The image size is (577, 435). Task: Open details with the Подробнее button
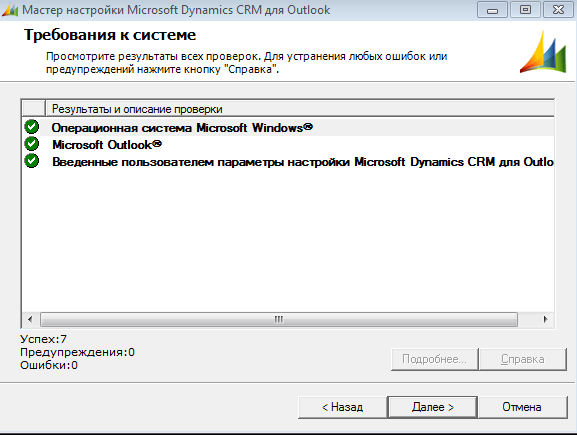pos(435,359)
